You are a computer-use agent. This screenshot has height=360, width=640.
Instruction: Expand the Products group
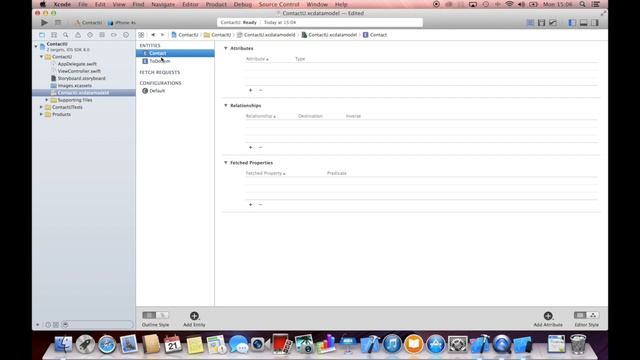pos(41,114)
